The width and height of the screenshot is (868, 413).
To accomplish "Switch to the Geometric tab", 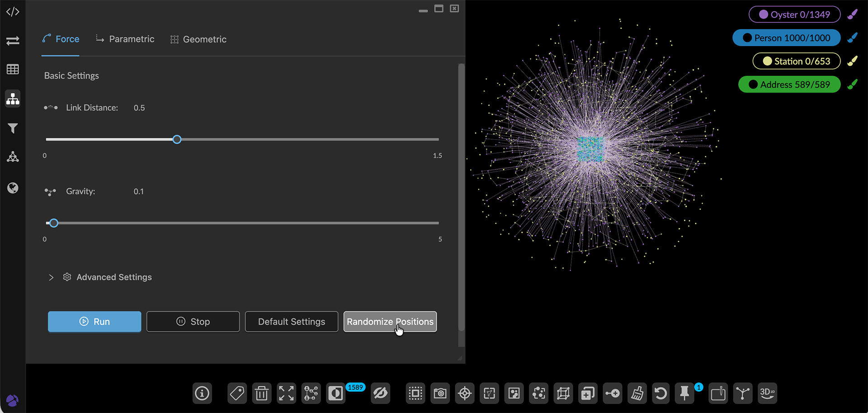I will tap(198, 39).
